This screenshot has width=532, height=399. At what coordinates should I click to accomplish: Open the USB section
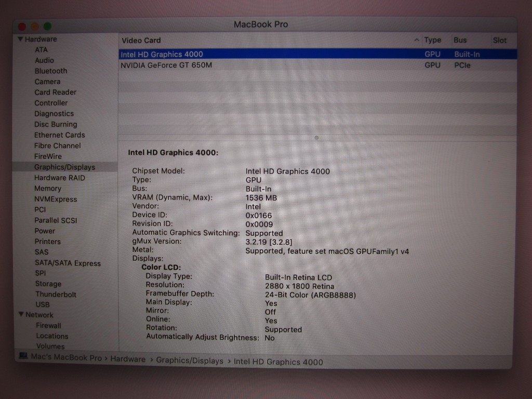pyautogui.click(x=43, y=304)
